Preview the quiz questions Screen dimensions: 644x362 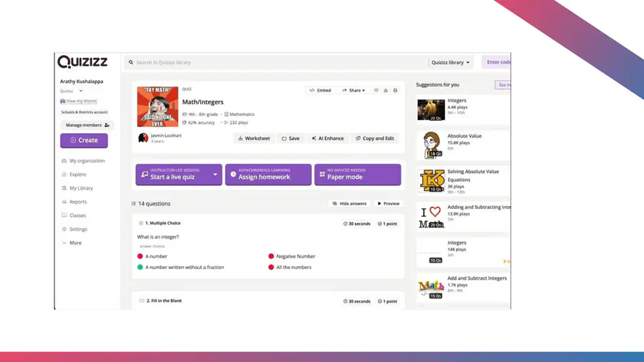pos(389,204)
